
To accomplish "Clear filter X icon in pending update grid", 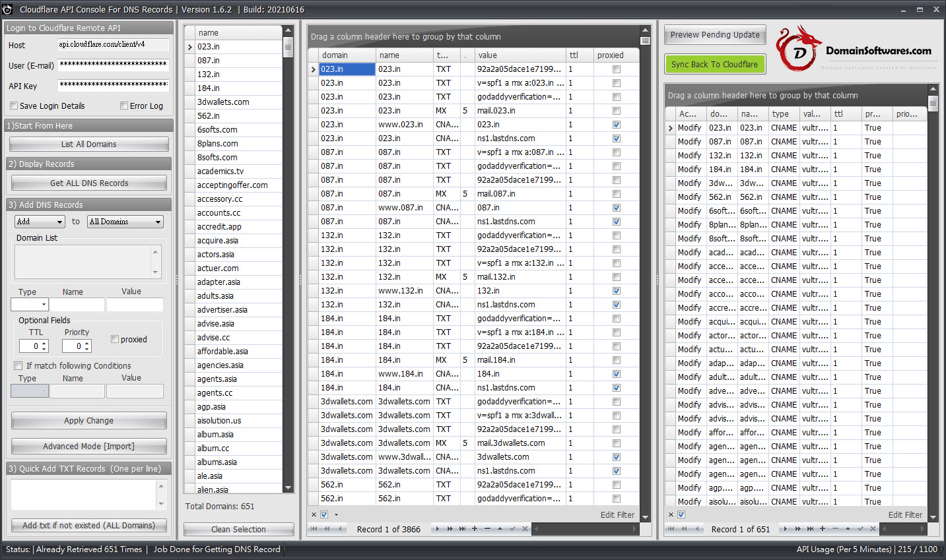I will tap(671, 514).
